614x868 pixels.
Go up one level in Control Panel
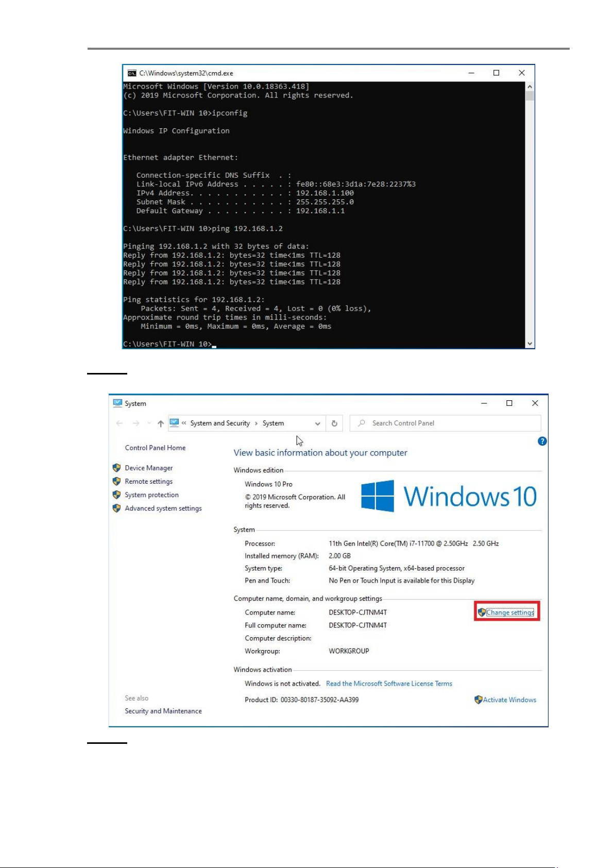[161, 423]
